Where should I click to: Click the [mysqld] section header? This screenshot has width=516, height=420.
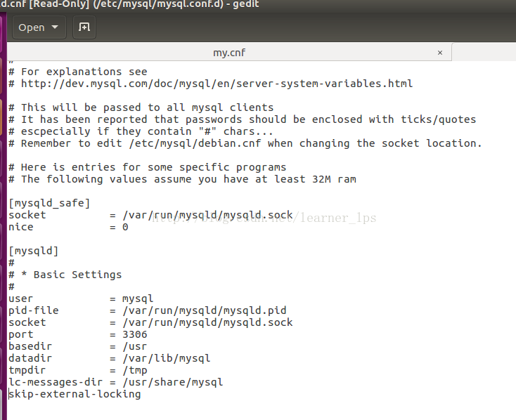[34, 251]
